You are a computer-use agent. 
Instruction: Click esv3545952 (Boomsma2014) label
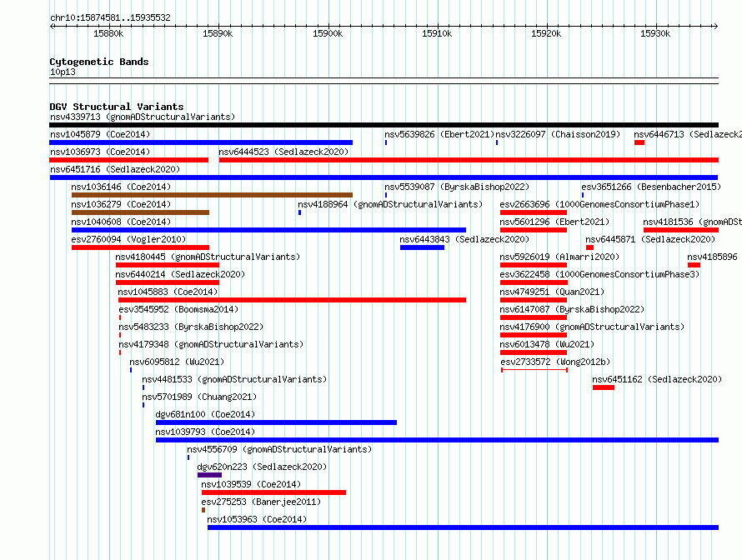(178, 309)
